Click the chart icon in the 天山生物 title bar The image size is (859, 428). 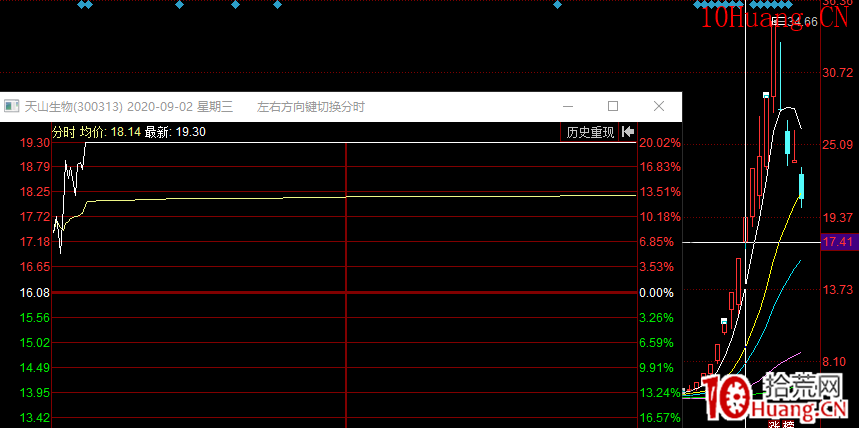(x=12, y=106)
